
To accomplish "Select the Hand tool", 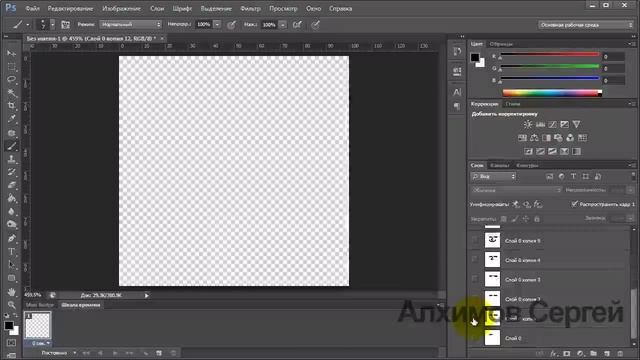I will coord(11,292).
